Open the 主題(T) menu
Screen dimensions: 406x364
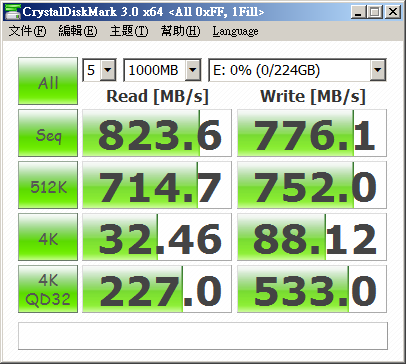[129, 31]
